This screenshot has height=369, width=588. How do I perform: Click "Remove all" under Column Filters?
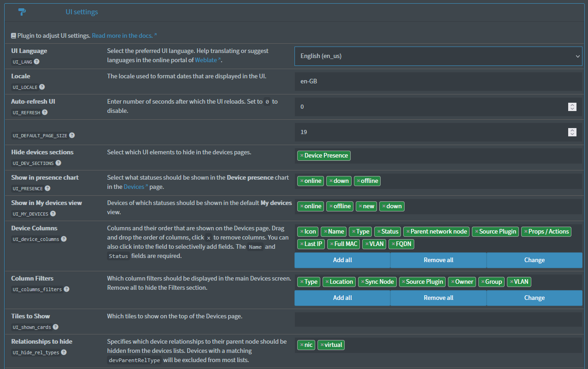click(x=438, y=298)
